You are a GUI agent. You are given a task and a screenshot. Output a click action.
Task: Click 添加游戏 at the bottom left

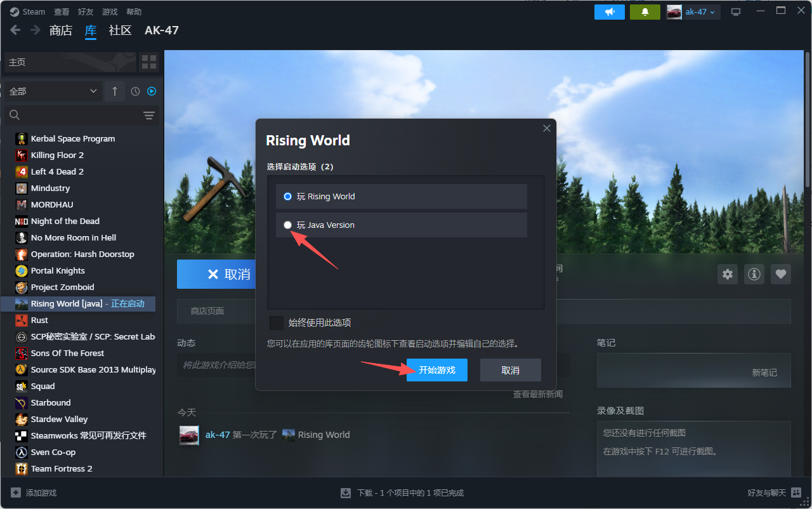(x=34, y=492)
